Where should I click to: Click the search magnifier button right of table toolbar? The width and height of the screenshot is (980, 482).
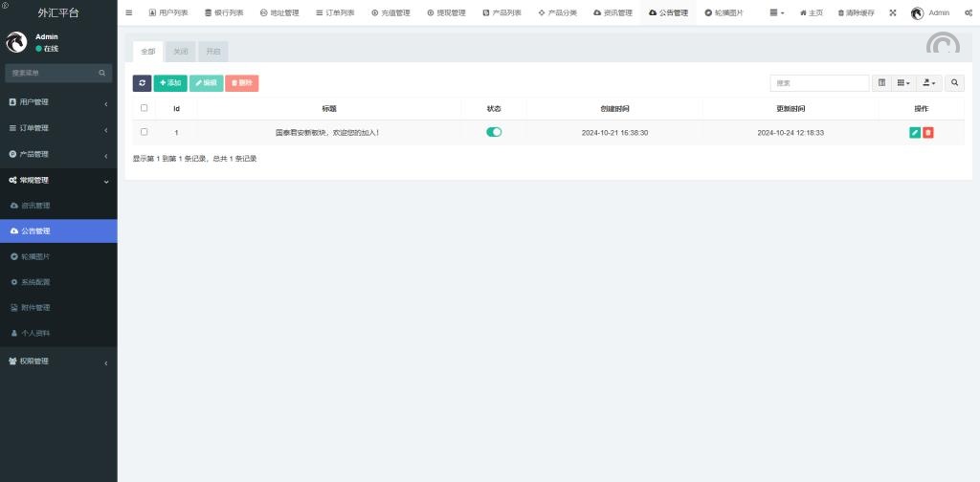pyautogui.click(x=954, y=83)
